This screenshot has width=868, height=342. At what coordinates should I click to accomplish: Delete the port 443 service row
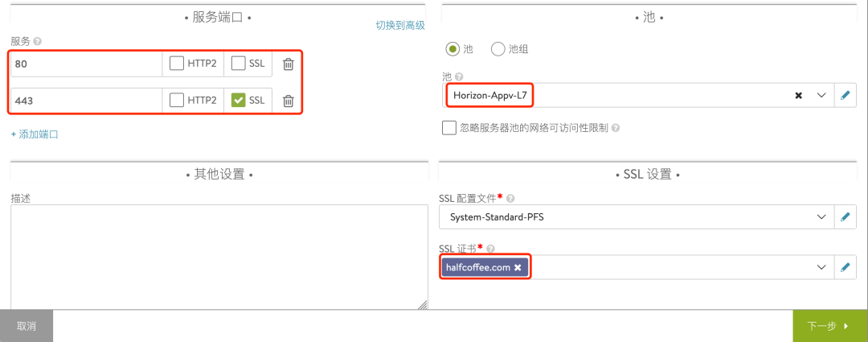(x=288, y=101)
